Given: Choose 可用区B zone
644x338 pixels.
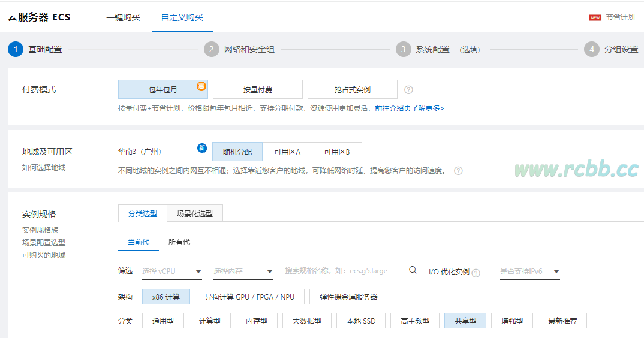Looking at the screenshot, I should coord(337,152).
